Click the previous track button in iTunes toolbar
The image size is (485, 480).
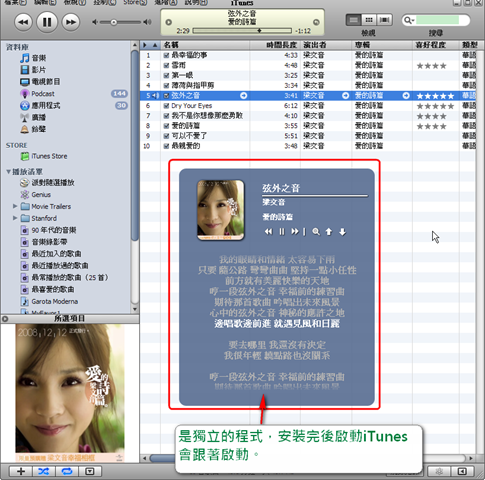pos(23,22)
